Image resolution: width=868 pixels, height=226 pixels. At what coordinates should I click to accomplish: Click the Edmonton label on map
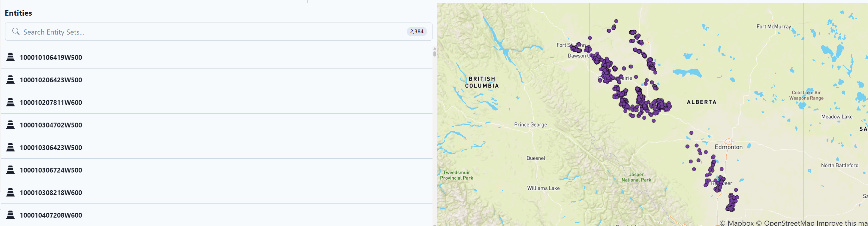click(x=728, y=147)
